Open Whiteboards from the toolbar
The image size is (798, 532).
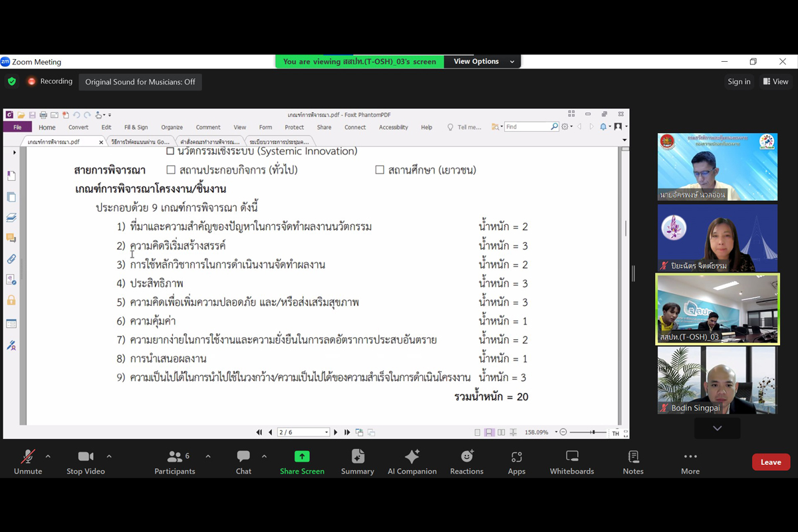(572, 457)
